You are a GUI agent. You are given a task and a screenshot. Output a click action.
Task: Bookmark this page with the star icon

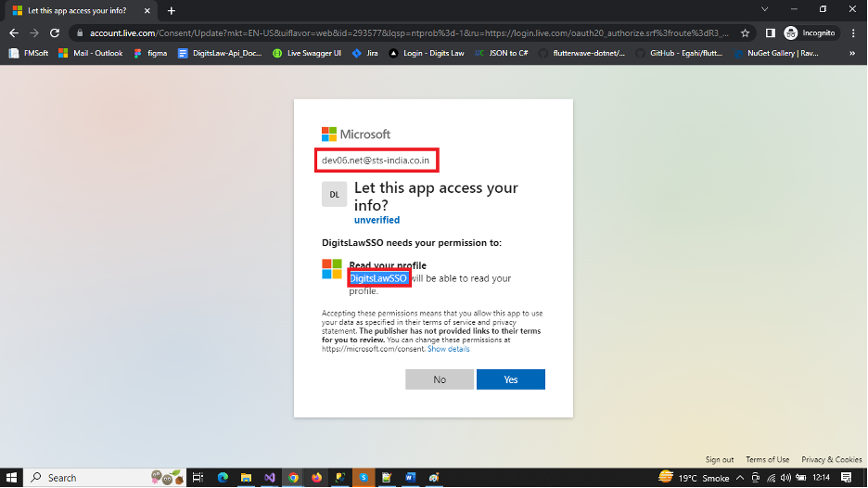click(745, 32)
